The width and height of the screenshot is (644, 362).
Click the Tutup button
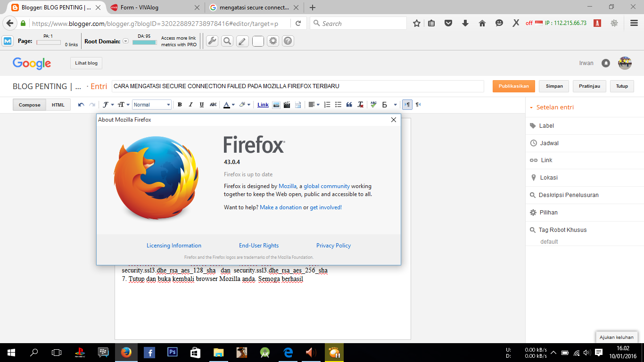[x=622, y=86]
